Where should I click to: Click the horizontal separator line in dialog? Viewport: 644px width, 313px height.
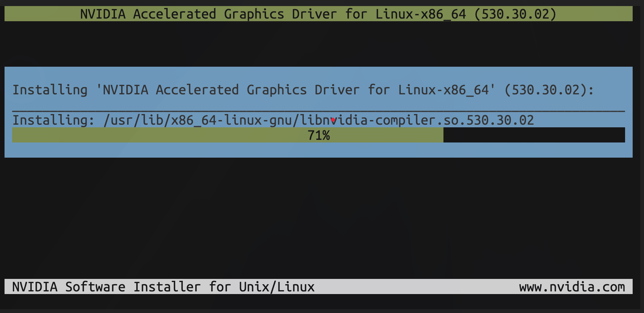[318, 111]
